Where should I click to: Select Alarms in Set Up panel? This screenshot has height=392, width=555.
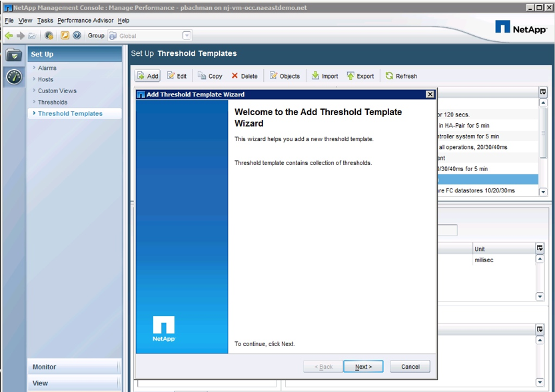pos(47,68)
